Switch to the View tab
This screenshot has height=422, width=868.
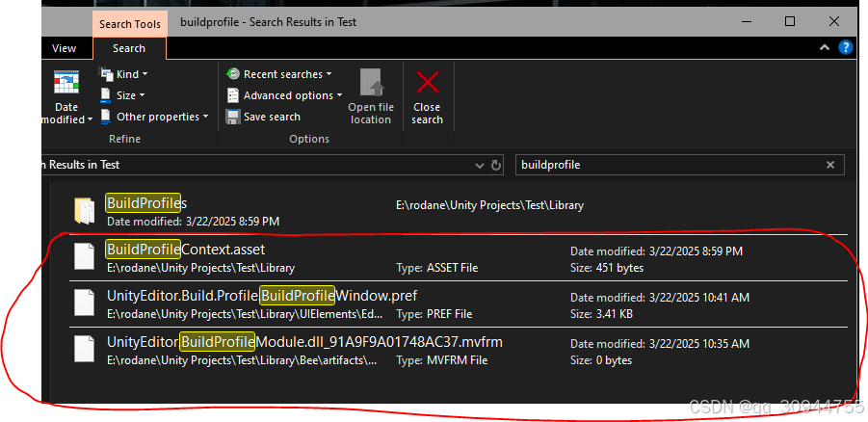65,48
